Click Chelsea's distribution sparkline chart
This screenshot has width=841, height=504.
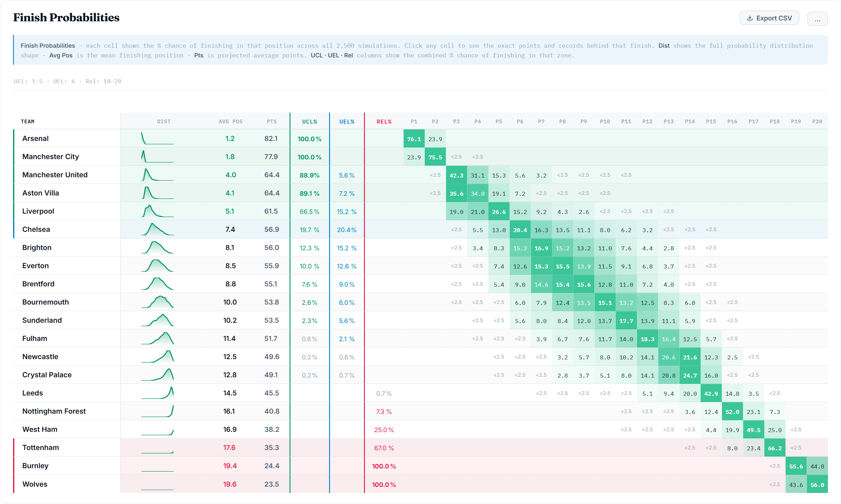(x=157, y=230)
